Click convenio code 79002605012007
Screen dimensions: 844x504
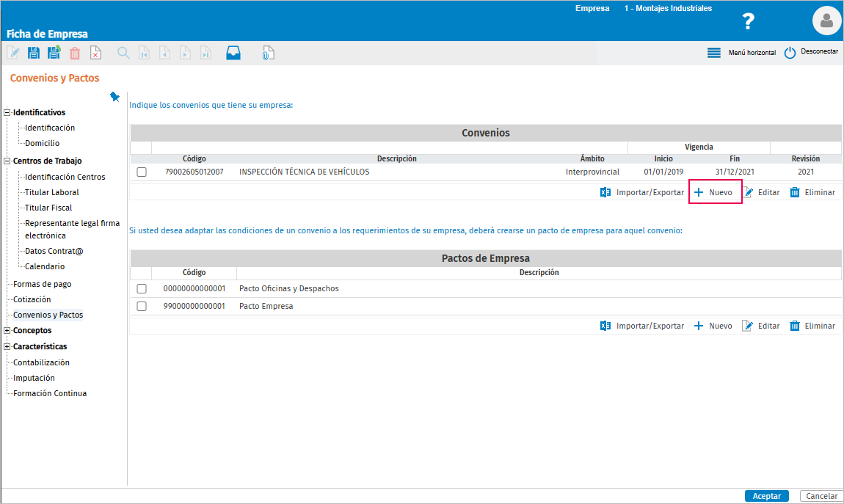coord(194,172)
